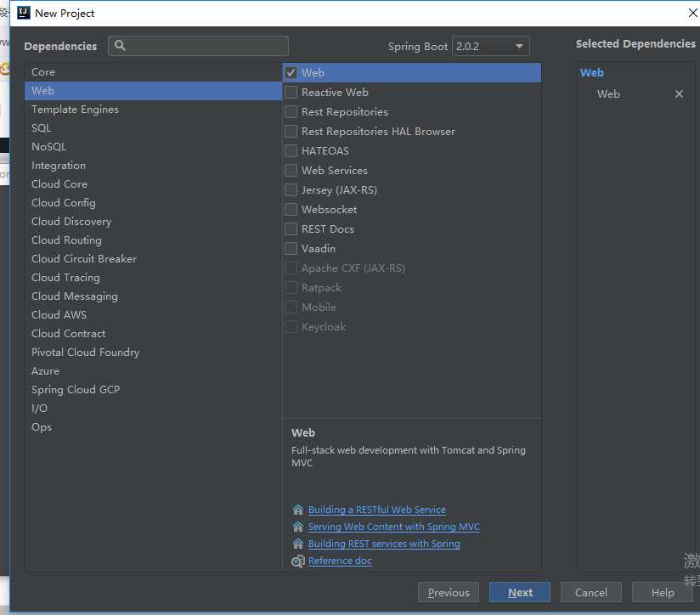Select the Core category
The width and height of the screenshot is (700, 615).
(153, 72)
